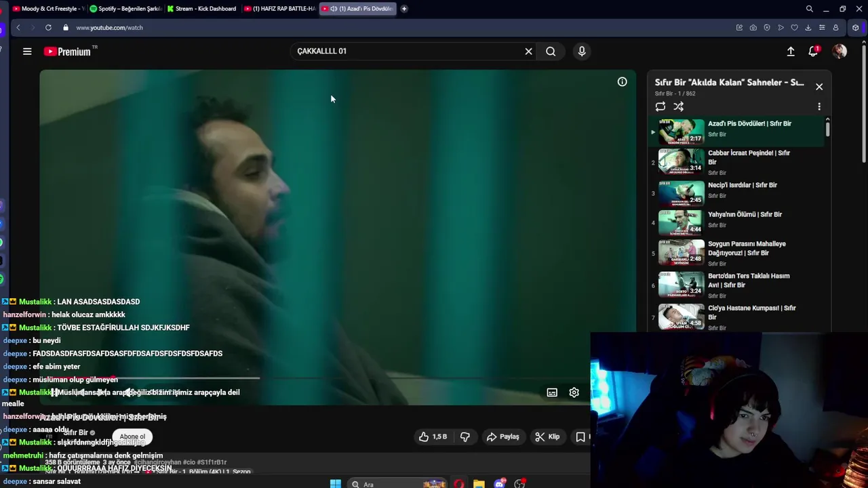Clear the search box with the X

tap(529, 52)
